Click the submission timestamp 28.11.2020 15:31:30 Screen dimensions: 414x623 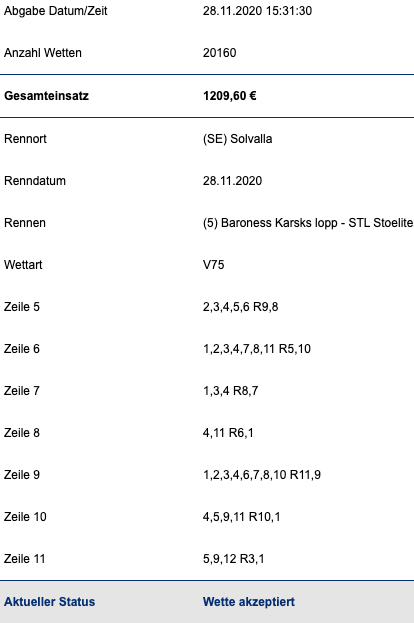tap(257, 11)
